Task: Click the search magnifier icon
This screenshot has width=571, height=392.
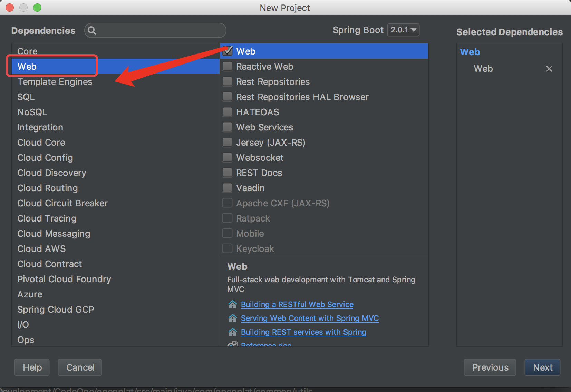Action: [x=92, y=30]
